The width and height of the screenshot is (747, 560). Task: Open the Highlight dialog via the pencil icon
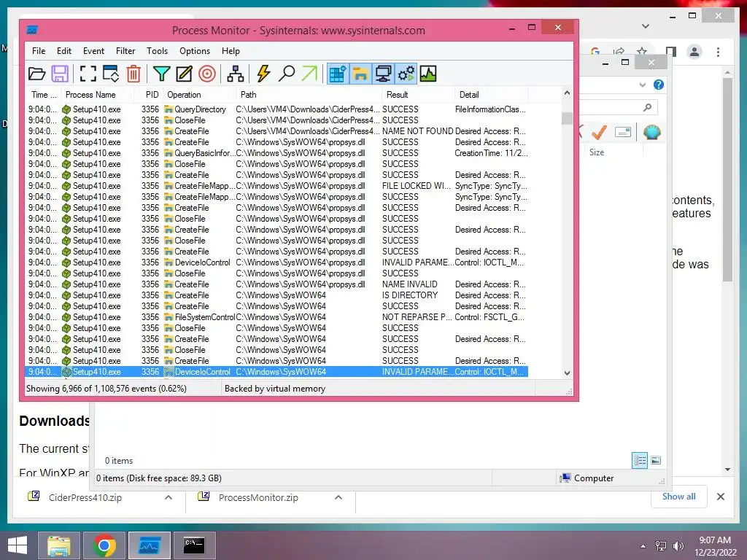click(184, 74)
